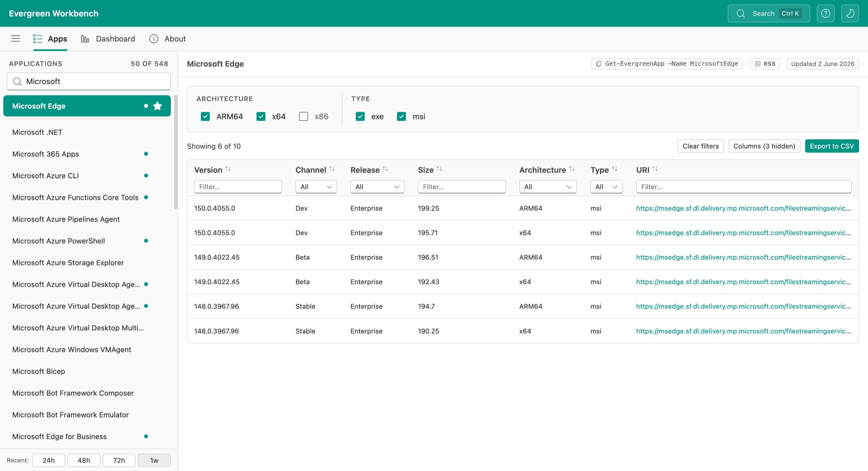
Task: Click the magnifier icon in the header Search box
Action: (x=740, y=14)
